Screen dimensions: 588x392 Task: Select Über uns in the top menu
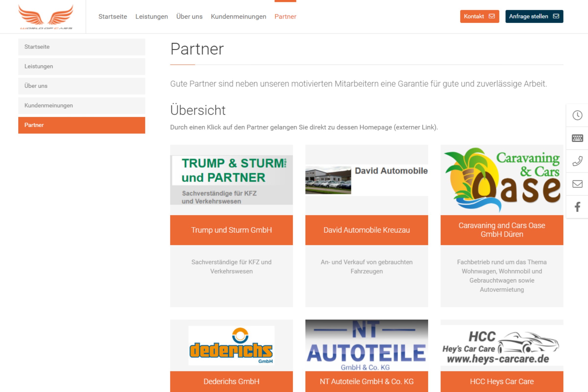tap(189, 16)
